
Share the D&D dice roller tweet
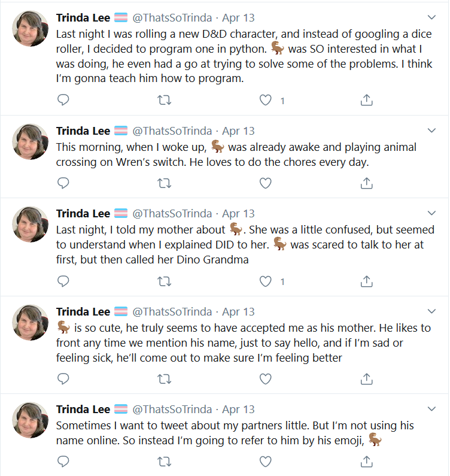(367, 100)
